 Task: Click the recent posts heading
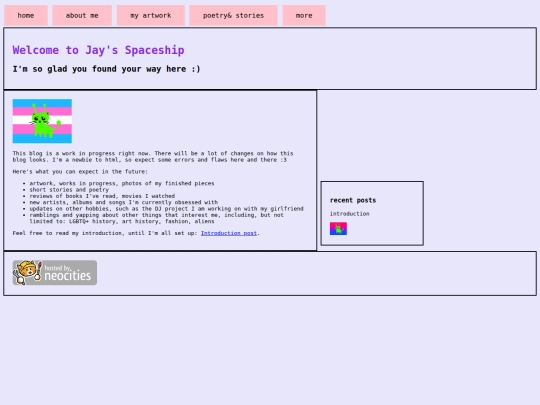coord(353,200)
